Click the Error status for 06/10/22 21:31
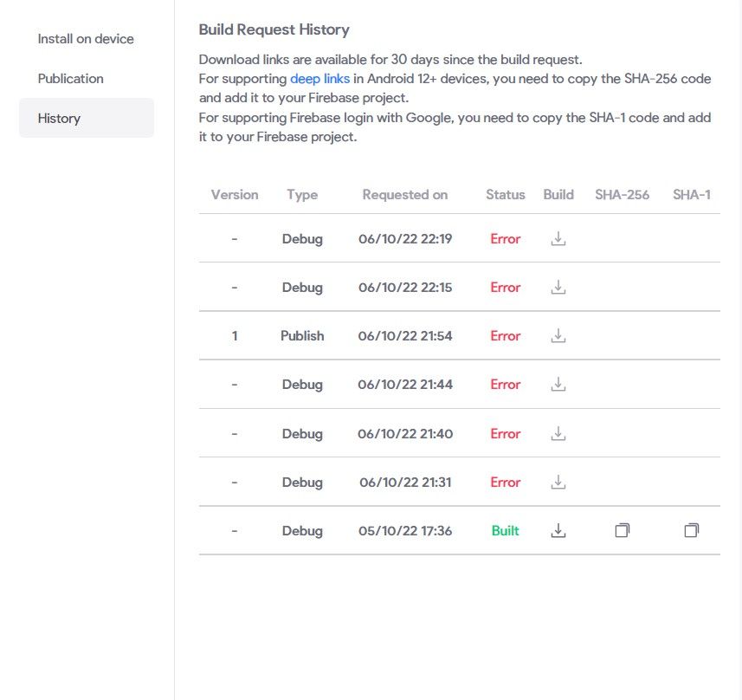The width and height of the screenshot is (742, 700). 506,483
